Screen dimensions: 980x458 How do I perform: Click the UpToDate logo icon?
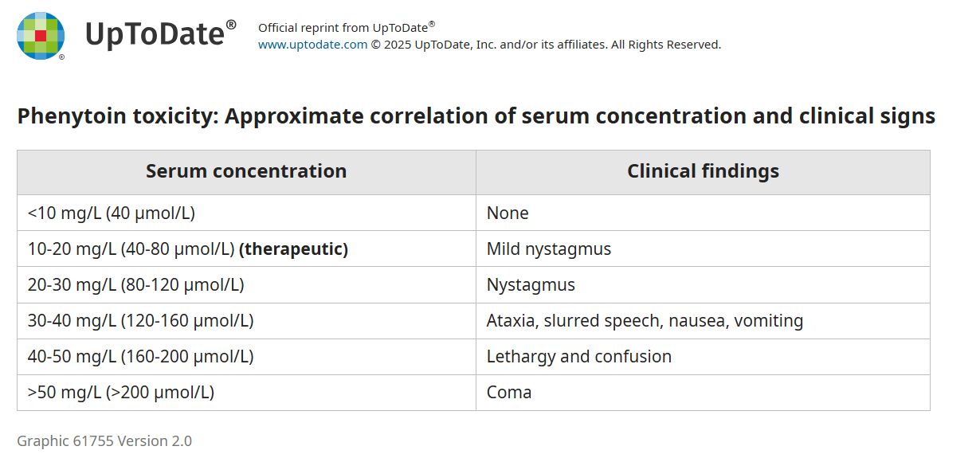[41, 36]
